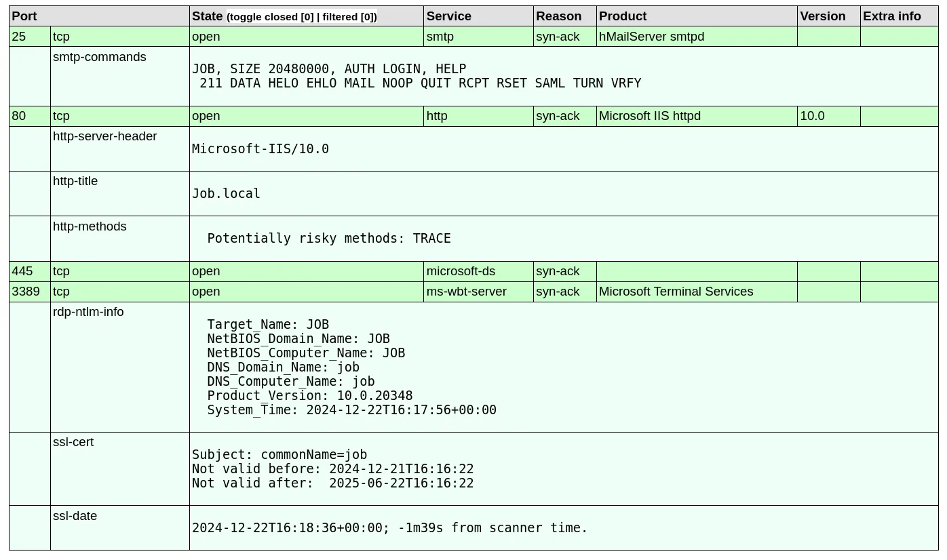Select the Reason column header
Image resolution: width=947 pixels, height=560 pixels.
(564, 16)
